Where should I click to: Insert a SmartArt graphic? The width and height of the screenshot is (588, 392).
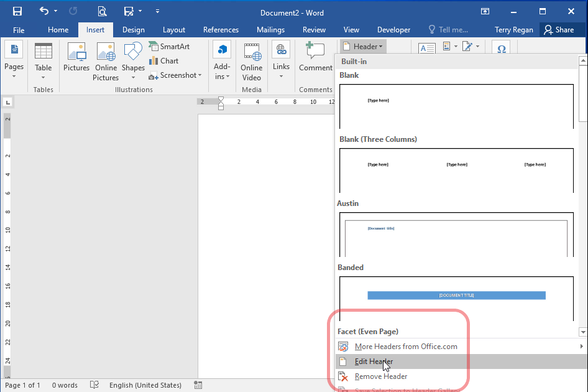[x=169, y=47]
